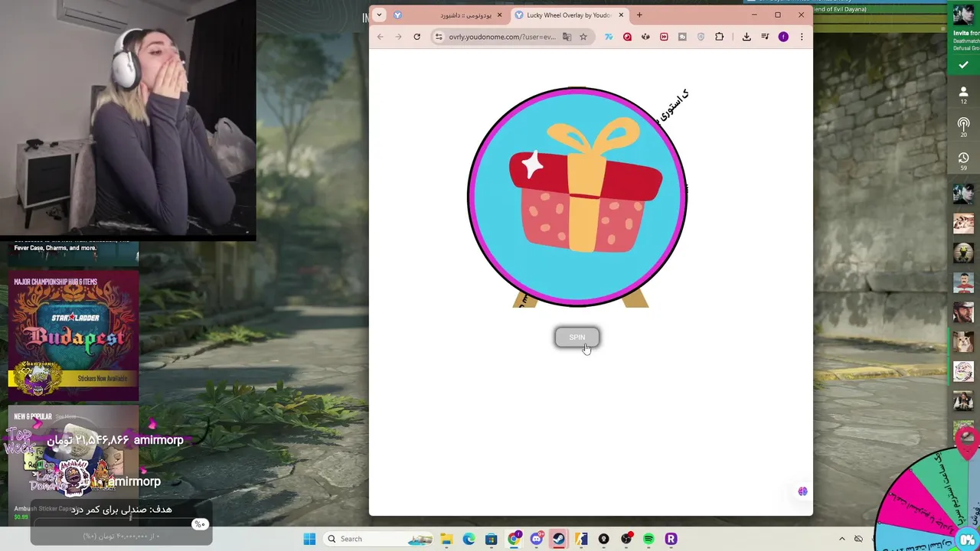This screenshot has height=551, width=980.
Task: Click the taskbar Search box
Action: coord(377,539)
